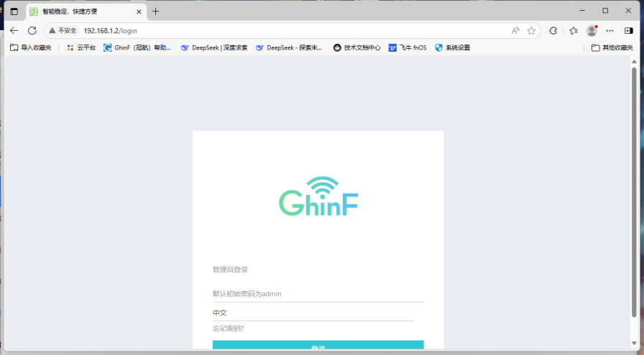Open 导入收藏夹 bookmark
644x355 pixels.
coord(31,47)
